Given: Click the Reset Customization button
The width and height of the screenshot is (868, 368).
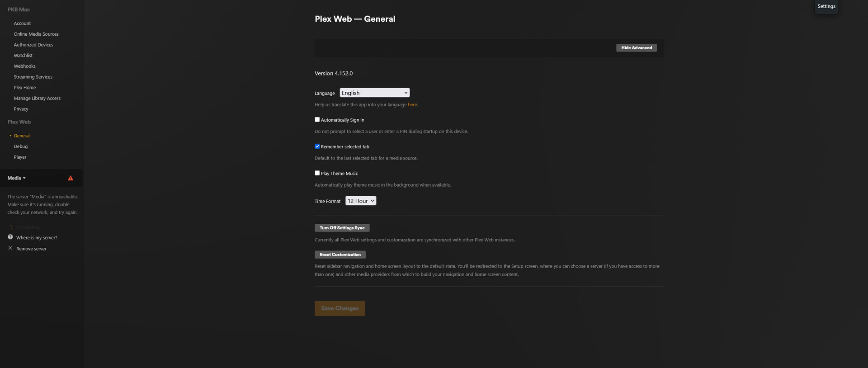Looking at the screenshot, I should [340, 255].
